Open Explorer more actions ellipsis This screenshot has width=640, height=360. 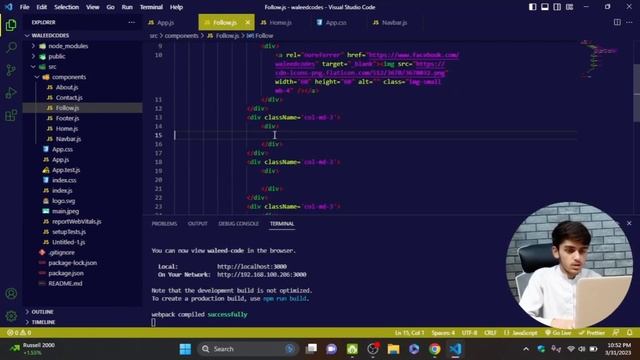[131, 22]
